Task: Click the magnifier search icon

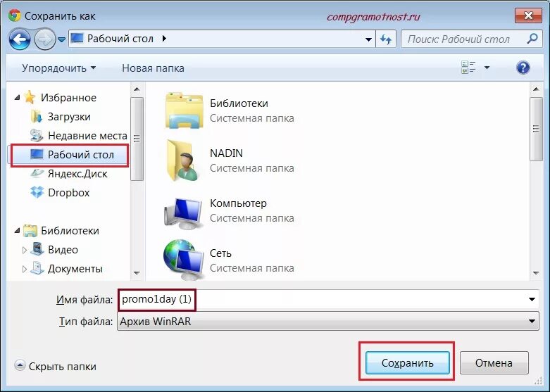Action: (x=532, y=38)
